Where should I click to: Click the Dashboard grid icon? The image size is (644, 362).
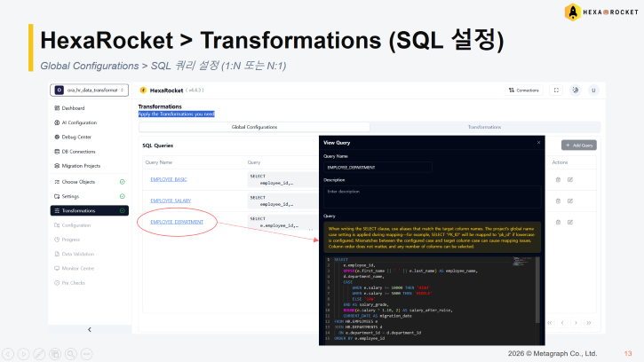point(57,108)
